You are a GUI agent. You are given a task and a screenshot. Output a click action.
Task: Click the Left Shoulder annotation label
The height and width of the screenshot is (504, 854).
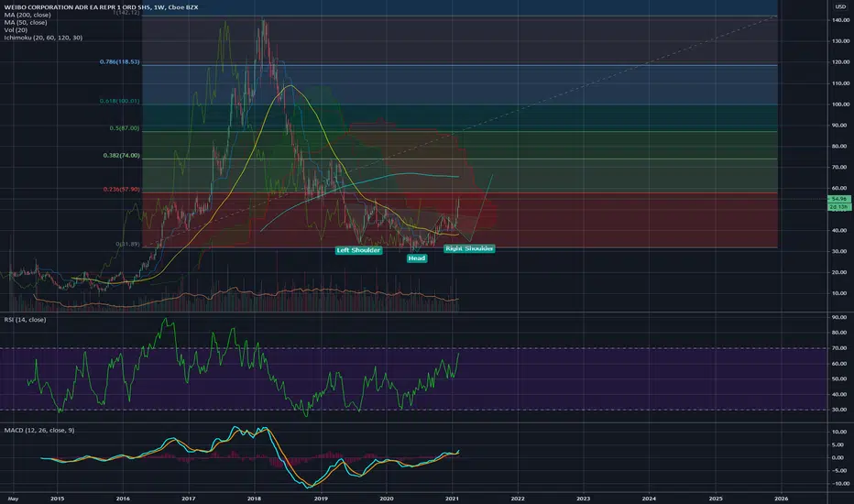tap(358, 250)
